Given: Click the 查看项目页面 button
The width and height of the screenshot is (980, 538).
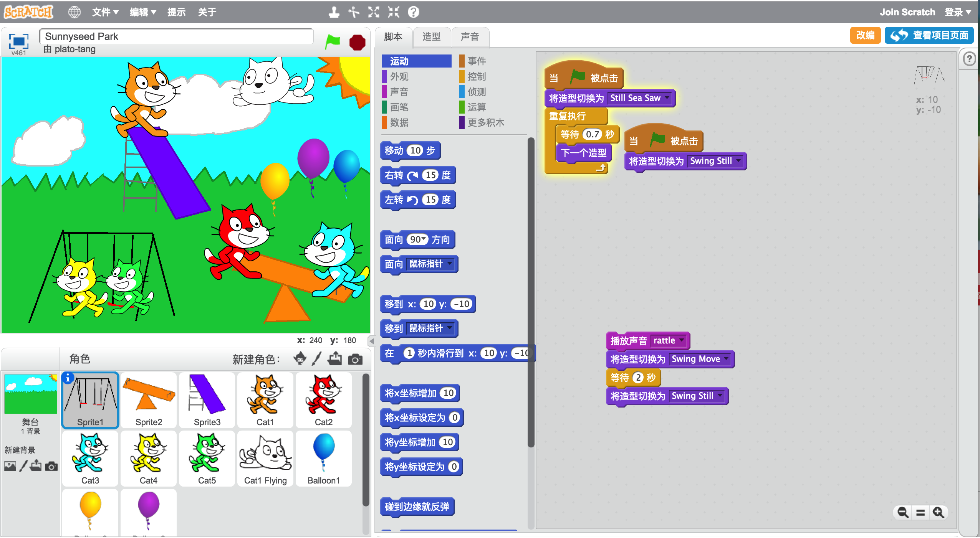Looking at the screenshot, I should coord(929,35).
